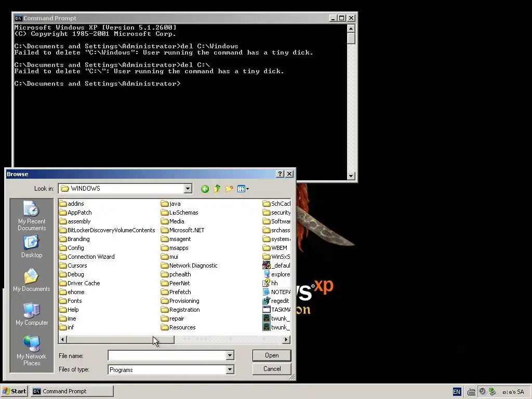Select the Microsoft.NET folder
This screenshot has height=399, width=532.
[182, 230]
